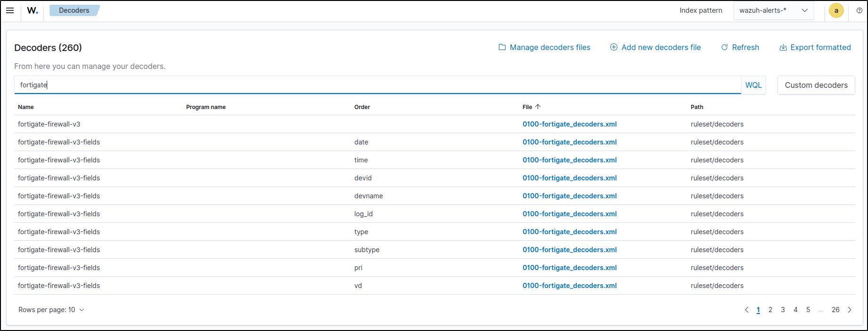The height and width of the screenshot is (331, 868).
Task: Click Export formatted
Action: [x=815, y=47]
